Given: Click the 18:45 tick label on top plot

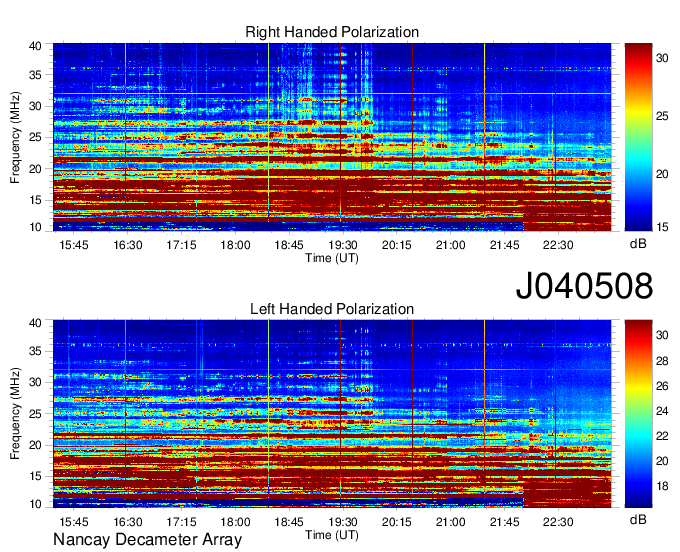Looking at the screenshot, I should [x=289, y=245].
